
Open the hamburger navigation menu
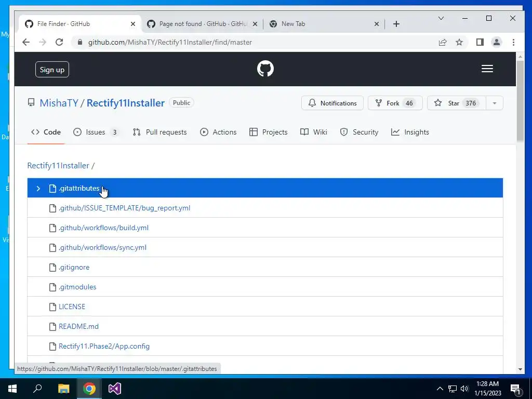pyautogui.click(x=487, y=69)
